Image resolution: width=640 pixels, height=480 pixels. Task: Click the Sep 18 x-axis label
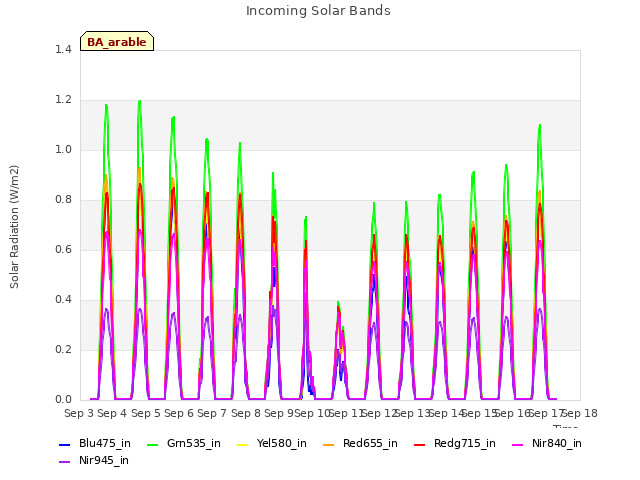[x=580, y=413]
